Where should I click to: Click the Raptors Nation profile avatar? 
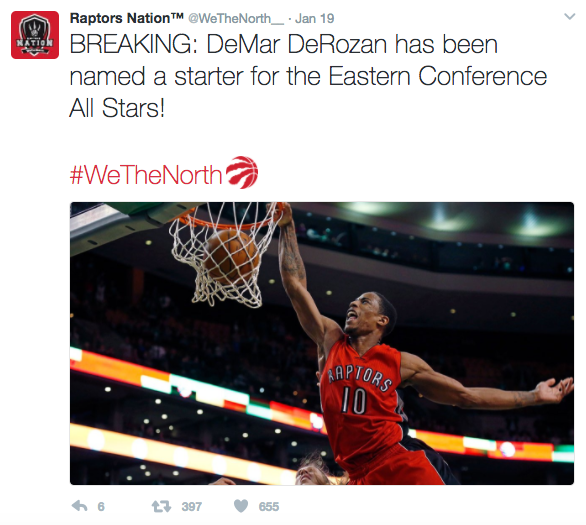[35, 35]
